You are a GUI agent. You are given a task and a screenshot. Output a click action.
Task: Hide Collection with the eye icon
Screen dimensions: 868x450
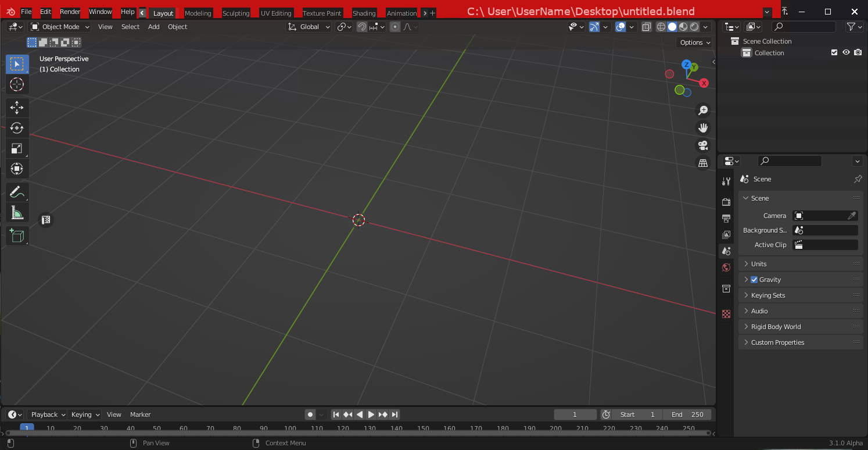tap(846, 52)
